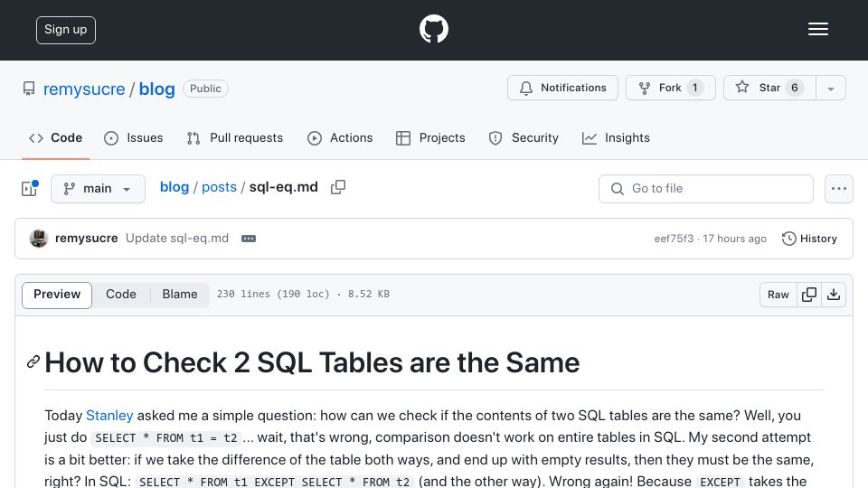
Task: Open the blog repository name link
Action: point(156,89)
